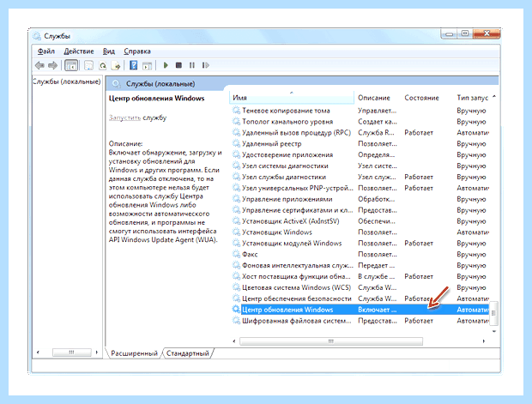Click the Start service play icon
Image resolution: width=532 pixels, height=404 pixels.
166,65
